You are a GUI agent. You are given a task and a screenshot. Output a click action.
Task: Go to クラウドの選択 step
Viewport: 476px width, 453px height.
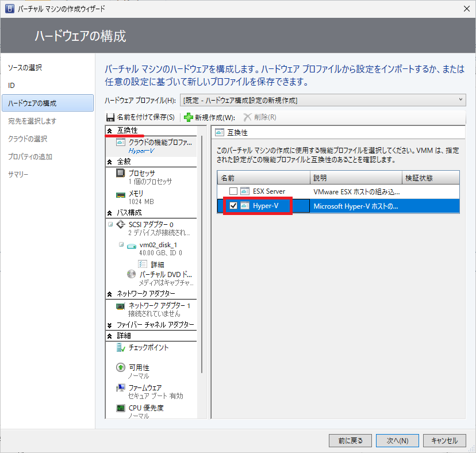point(28,139)
